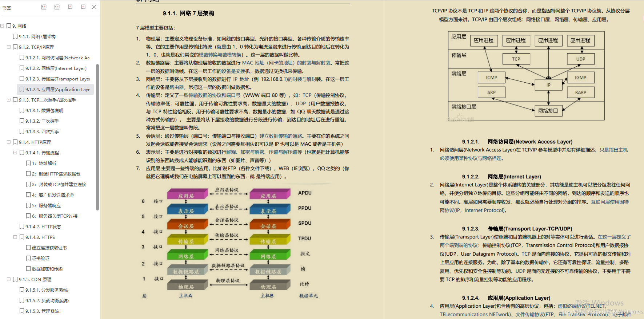The height and width of the screenshot is (319, 644).
Task: Click the bookmarks panel vertical scrollbar
Action: tap(97, 137)
